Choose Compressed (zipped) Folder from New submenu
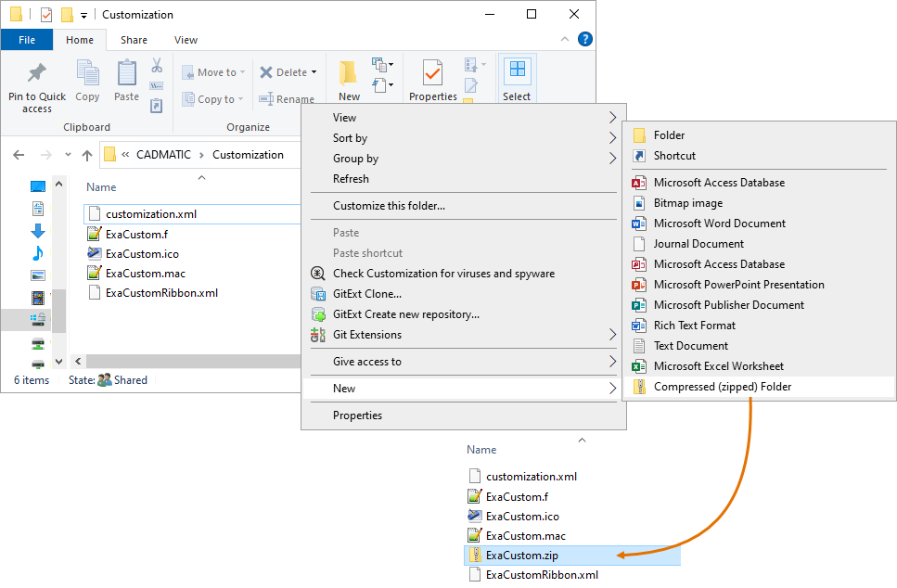 coord(722,387)
